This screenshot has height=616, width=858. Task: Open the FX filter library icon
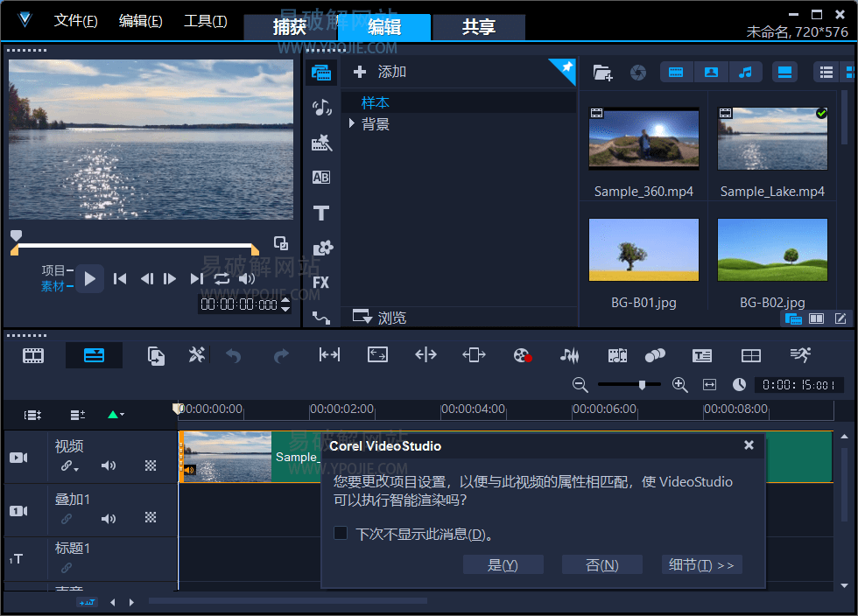click(321, 283)
